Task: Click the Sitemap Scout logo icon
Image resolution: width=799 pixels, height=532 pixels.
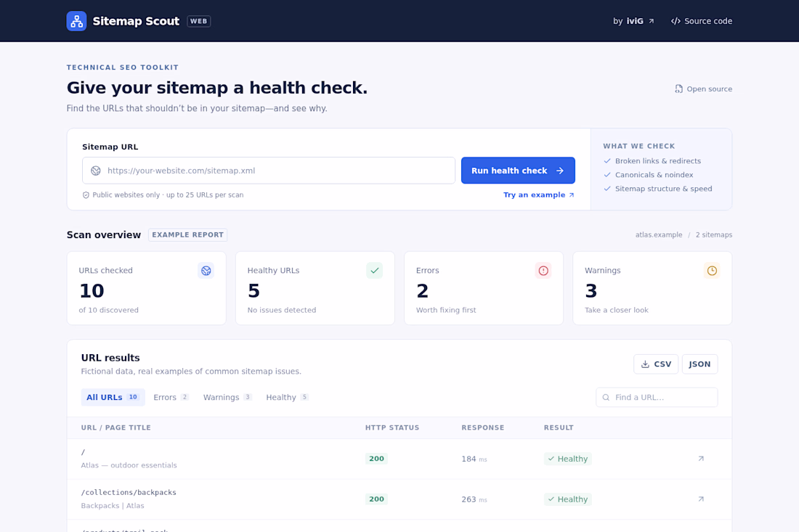Action: 76,21
